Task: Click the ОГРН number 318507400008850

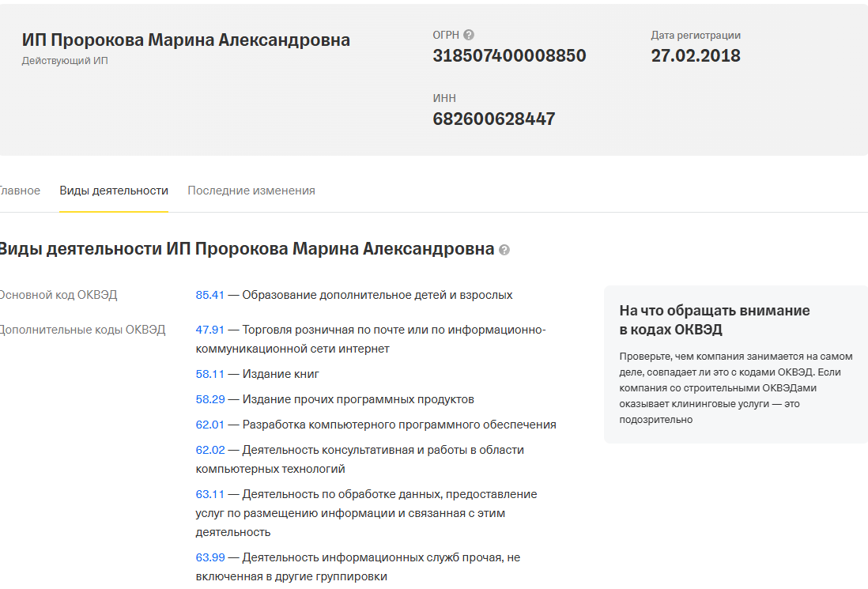Action: (509, 56)
